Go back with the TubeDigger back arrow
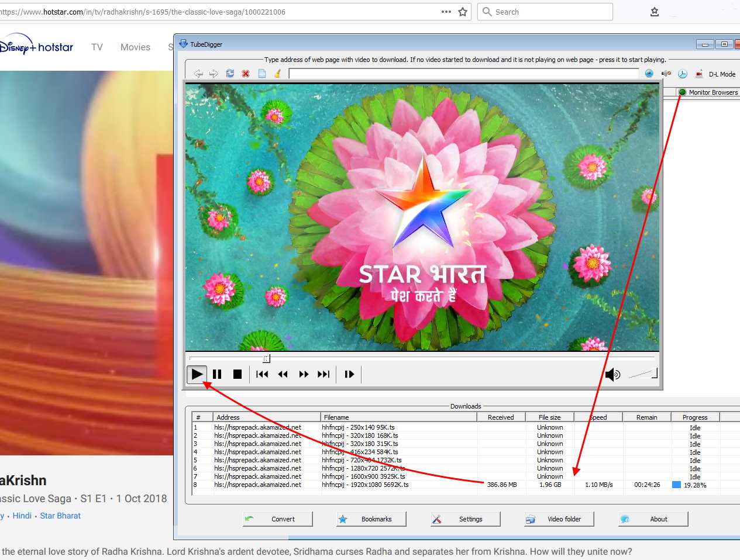740x560 pixels. [199, 74]
